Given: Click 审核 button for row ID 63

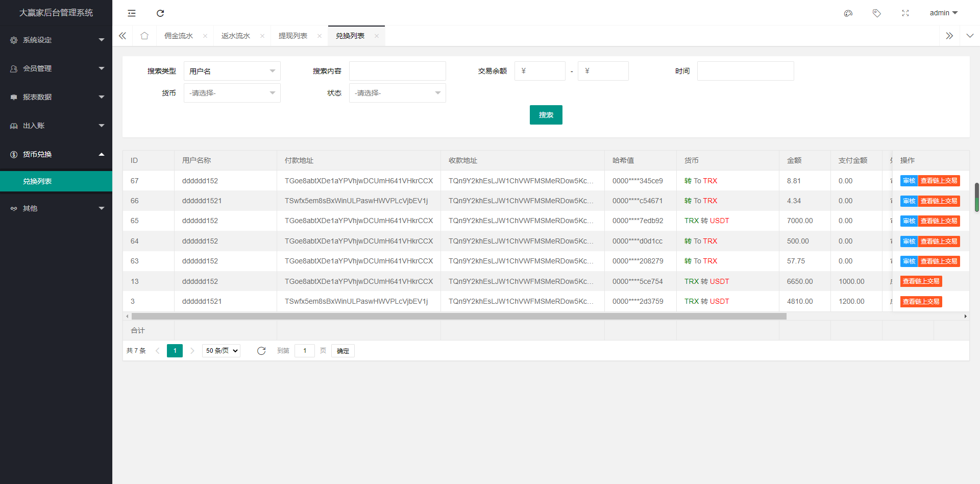Looking at the screenshot, I should 909,261.
